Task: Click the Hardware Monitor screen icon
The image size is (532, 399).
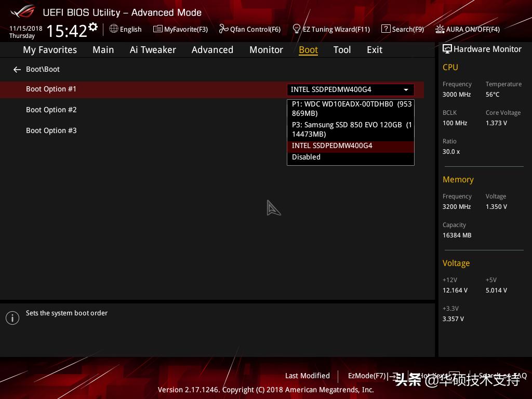Action: [x=447, y=49]
